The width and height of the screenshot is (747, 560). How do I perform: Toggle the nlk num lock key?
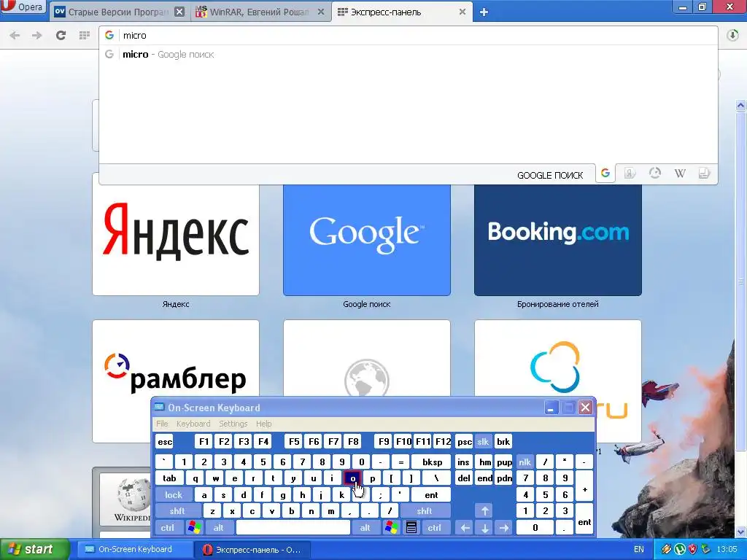click(525, 462)
